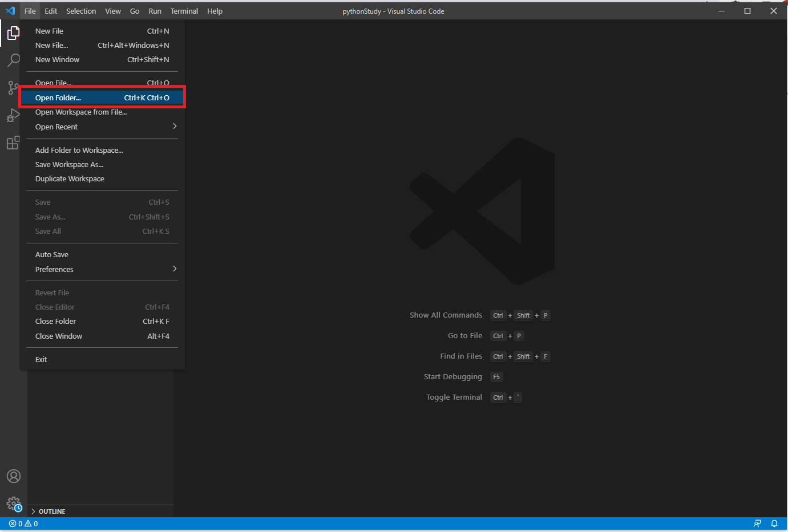This screenshot has width=788, height=532.
Task: Select New File... with Ctrl+Alt+Windows+N
Action: point(103,45)
